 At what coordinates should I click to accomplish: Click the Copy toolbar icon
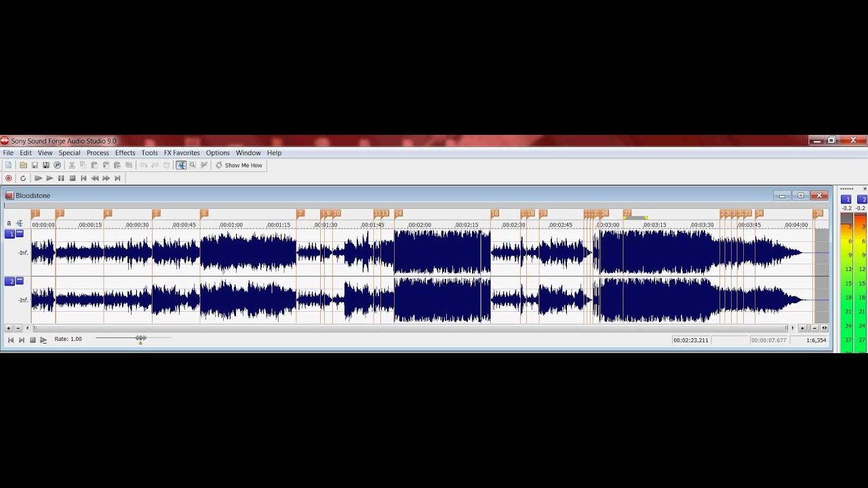pyautogui.click(x=83, y=165)
